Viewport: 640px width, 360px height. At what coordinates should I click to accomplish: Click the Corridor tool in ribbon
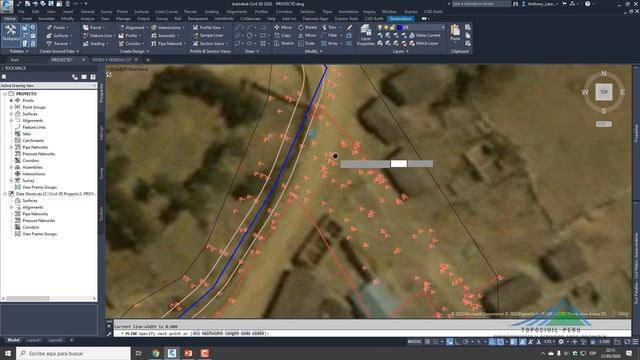pos(131,43)
